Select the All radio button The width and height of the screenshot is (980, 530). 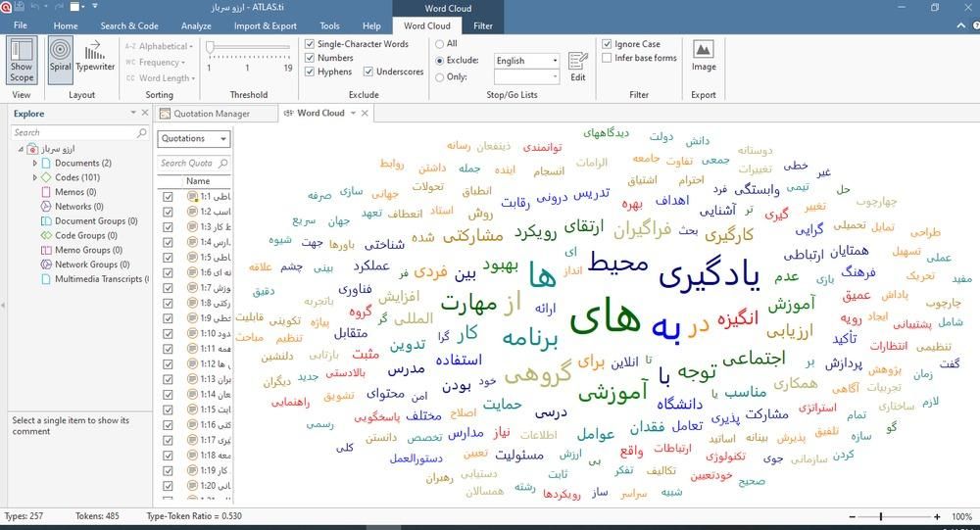(439, 44)
